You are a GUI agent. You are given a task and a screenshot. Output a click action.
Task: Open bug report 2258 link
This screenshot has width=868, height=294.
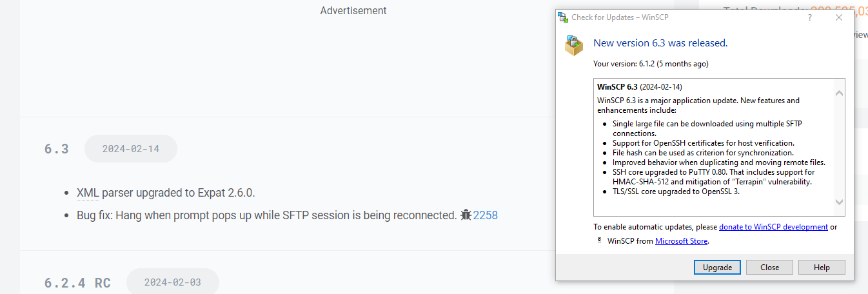486,215
